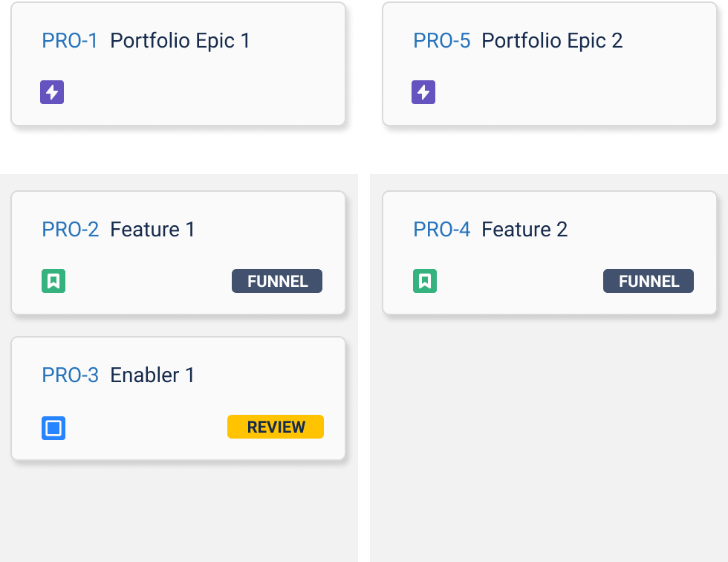Click the blue enabler icon on PRO-3
This screenshot has width=728, height=562.
[x=53, y=427]
